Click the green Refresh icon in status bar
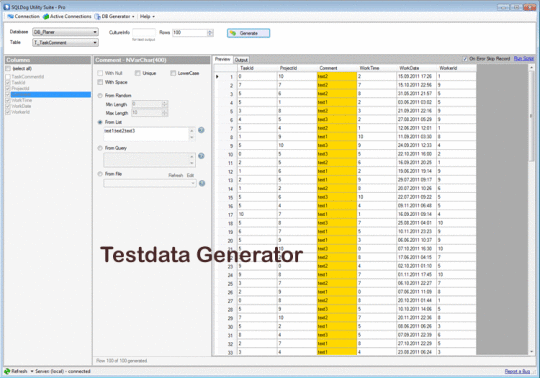This screenshot has width=540, height=378. click(x=7, y=371)
